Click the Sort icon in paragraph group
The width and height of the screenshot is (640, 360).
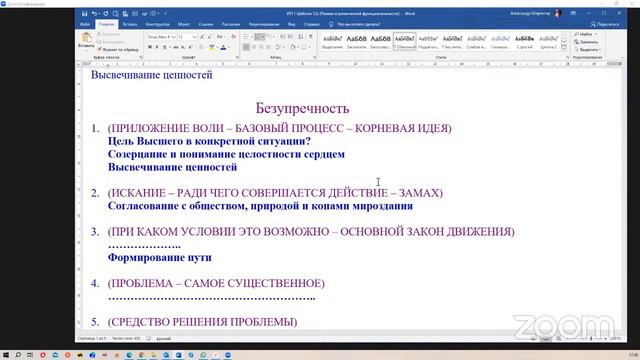301,37
